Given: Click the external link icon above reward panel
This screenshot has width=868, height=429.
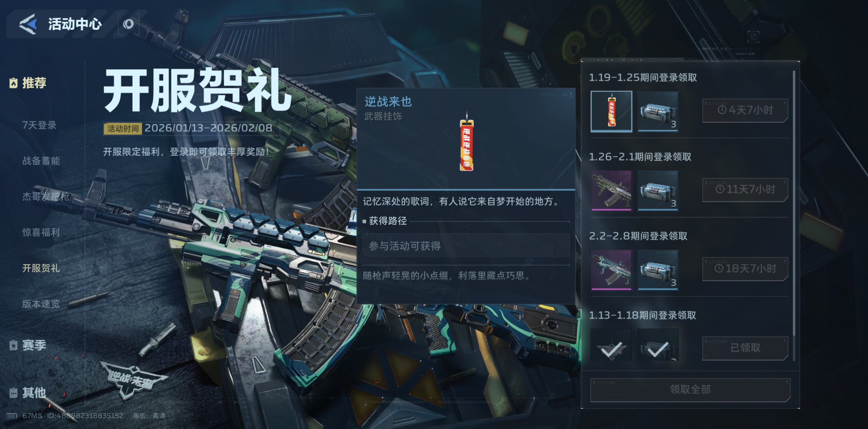Looking at the screenshot, I should tap(753, 37).
